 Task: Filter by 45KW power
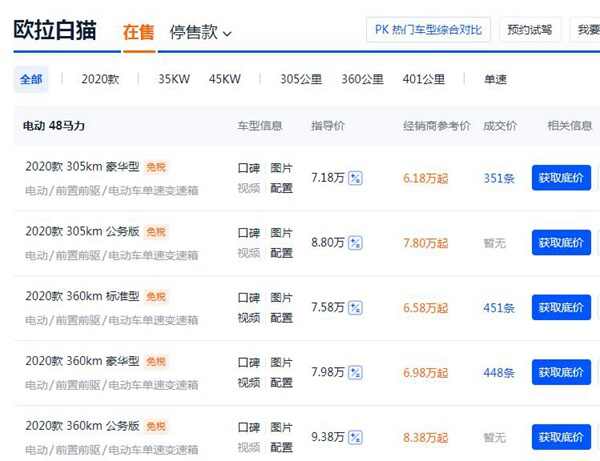click(225, 79)
